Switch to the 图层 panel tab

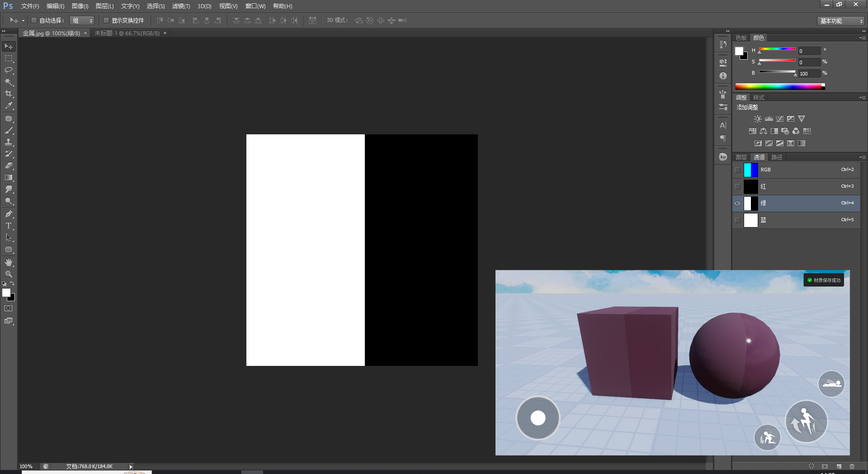(x=741, y=157)
